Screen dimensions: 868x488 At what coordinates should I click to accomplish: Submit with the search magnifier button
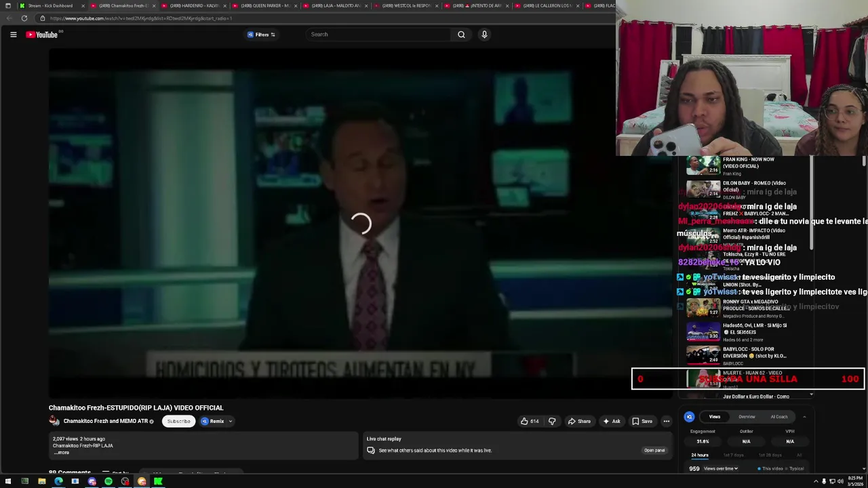(x=461, y=35)
